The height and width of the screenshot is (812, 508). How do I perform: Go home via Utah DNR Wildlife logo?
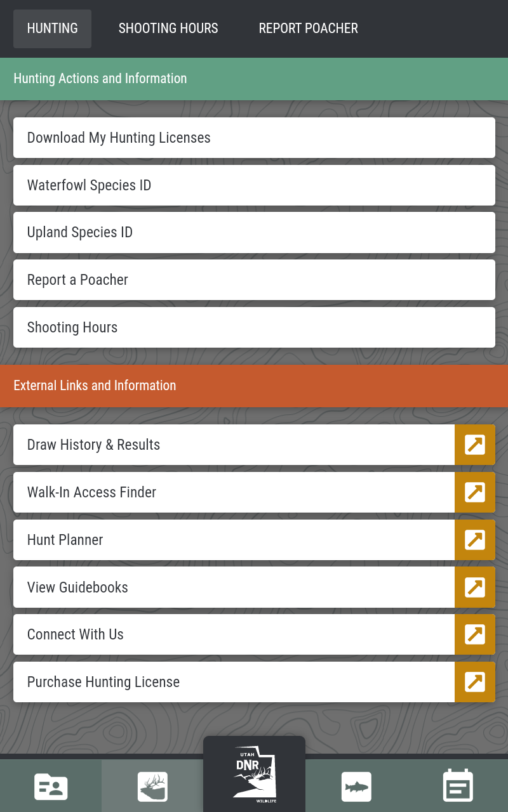coord(254,774)
